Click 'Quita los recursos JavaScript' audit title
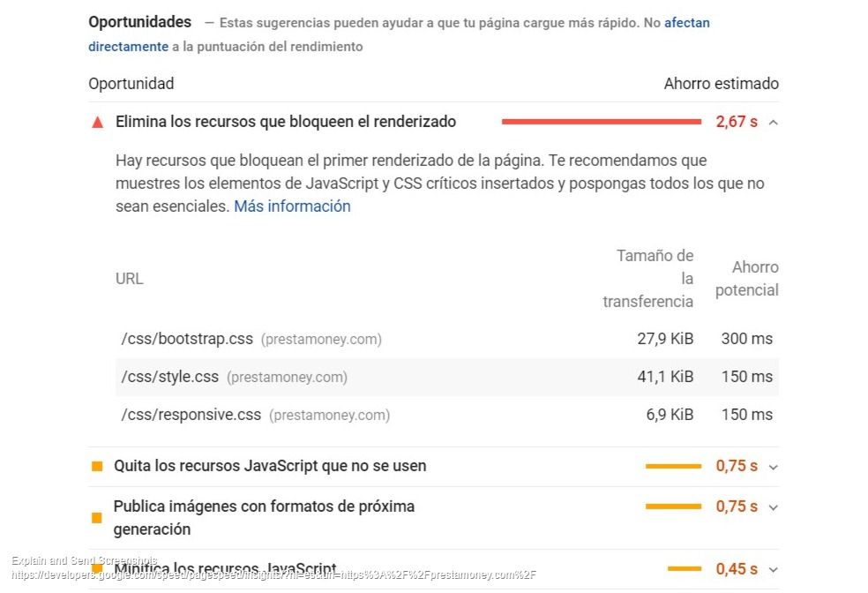 tap(270, 466)
